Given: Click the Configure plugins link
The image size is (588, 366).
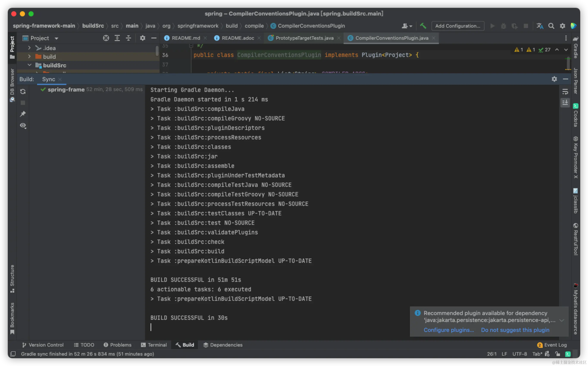Looking at the screenshot, I should pyautogui.click(x=449, y=330).
